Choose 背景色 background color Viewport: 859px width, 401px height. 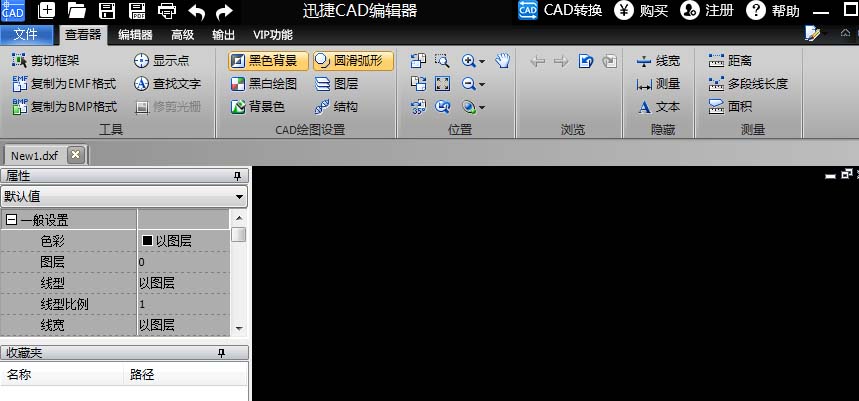(257, 107)
